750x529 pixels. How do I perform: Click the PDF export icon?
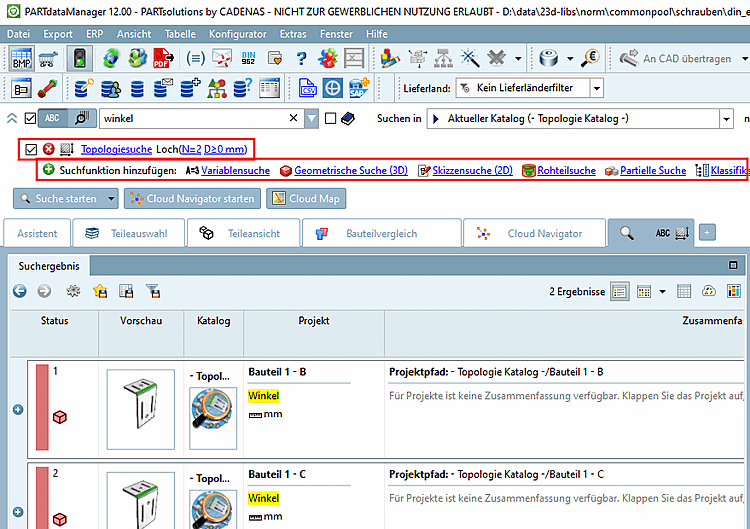(x=163, y=58)
